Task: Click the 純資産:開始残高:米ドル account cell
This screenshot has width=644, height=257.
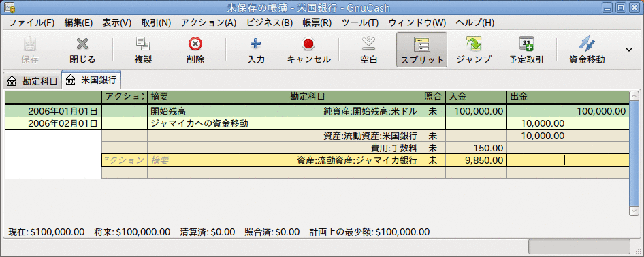Action: click(354, 111)
